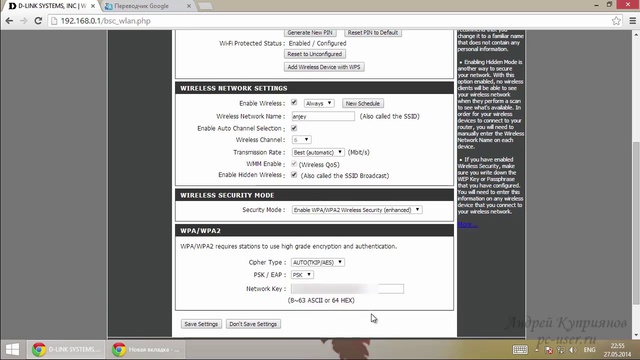
Task: Click the Network Key input field
Action: 347,289
